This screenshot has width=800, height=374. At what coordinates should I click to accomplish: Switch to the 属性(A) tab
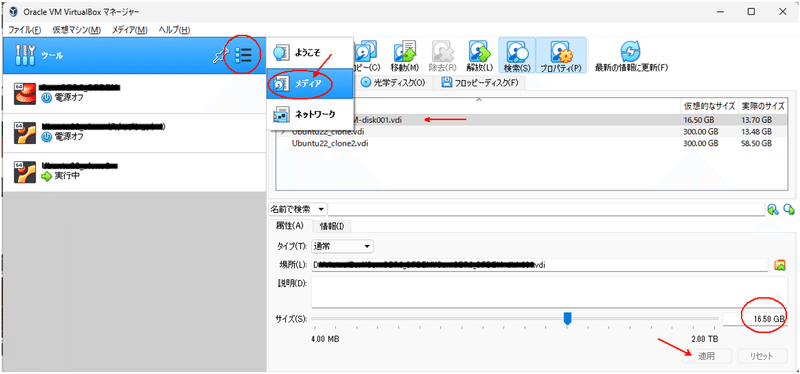(289, 226)
